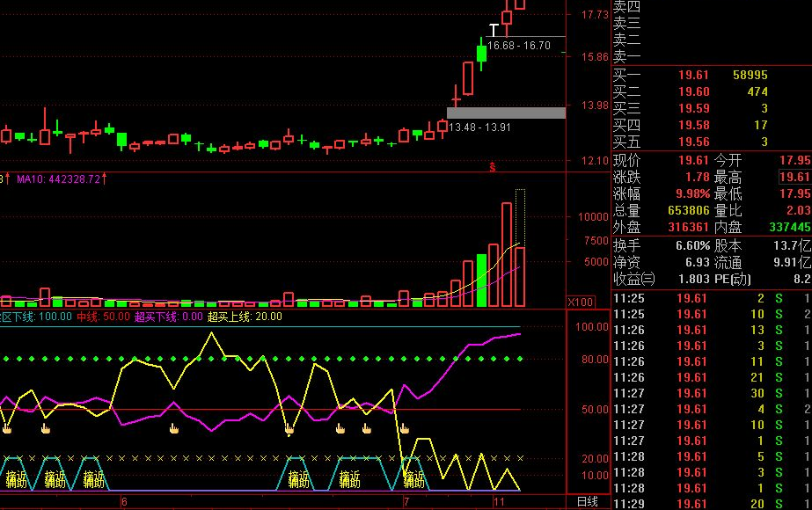Click the 买三 bid price 19.59

pyautogui.click(x=693, y=108)
